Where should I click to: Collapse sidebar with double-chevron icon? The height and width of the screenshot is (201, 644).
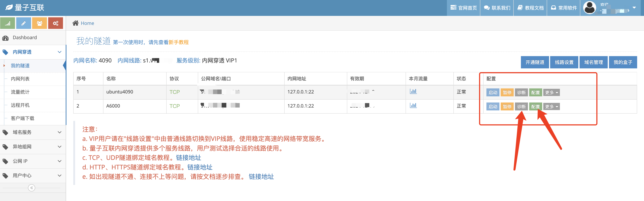tap(32, 188)
